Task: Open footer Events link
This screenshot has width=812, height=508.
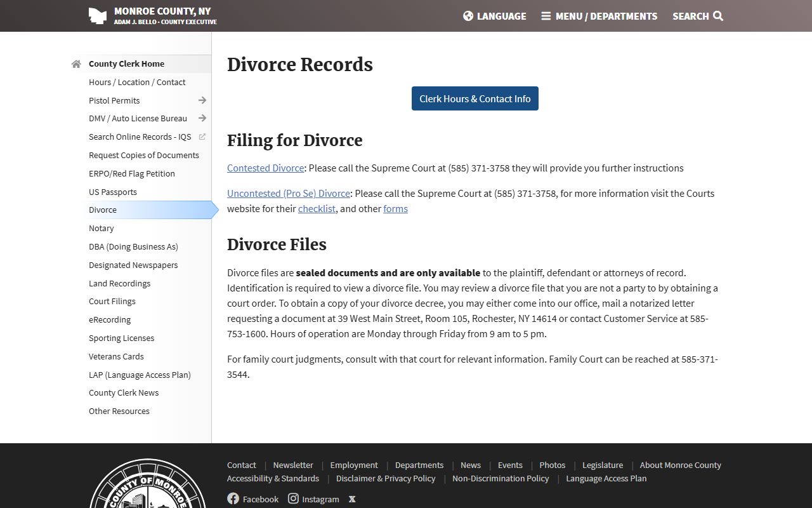Action: pyautogui.click(x=510, y=465)
